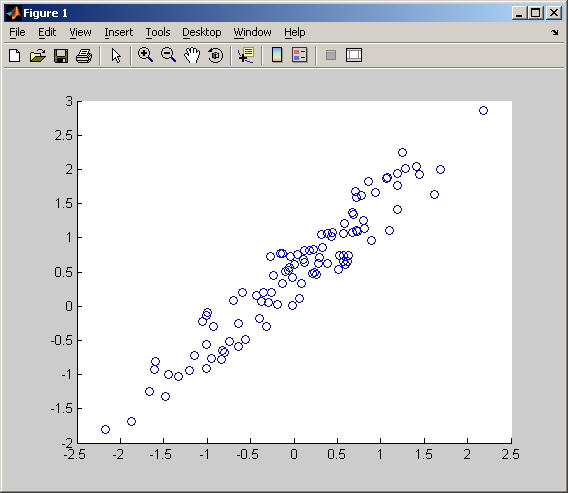Image resolution: width=568 pixels, height=493 pixels.
Task: Activate the Zoom In magnifier tool
Action: (x=145, y=55)
